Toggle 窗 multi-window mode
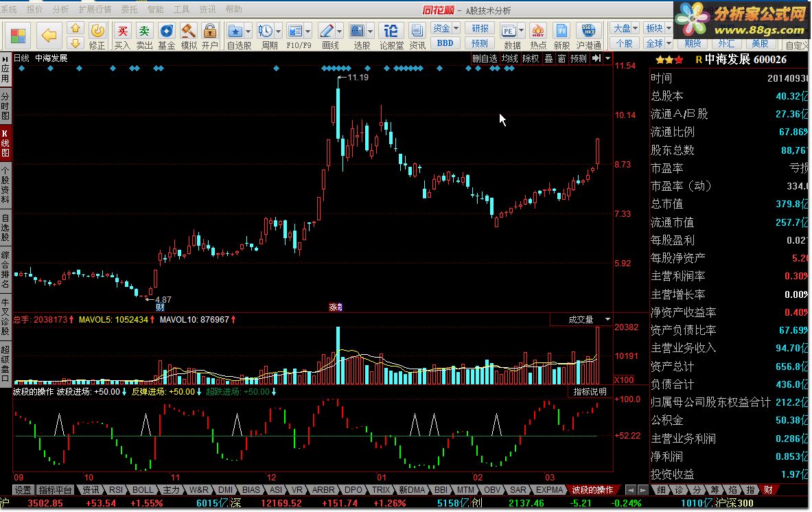Image resolution: width=812 pixels, height=512 pixels. [561, 58]
